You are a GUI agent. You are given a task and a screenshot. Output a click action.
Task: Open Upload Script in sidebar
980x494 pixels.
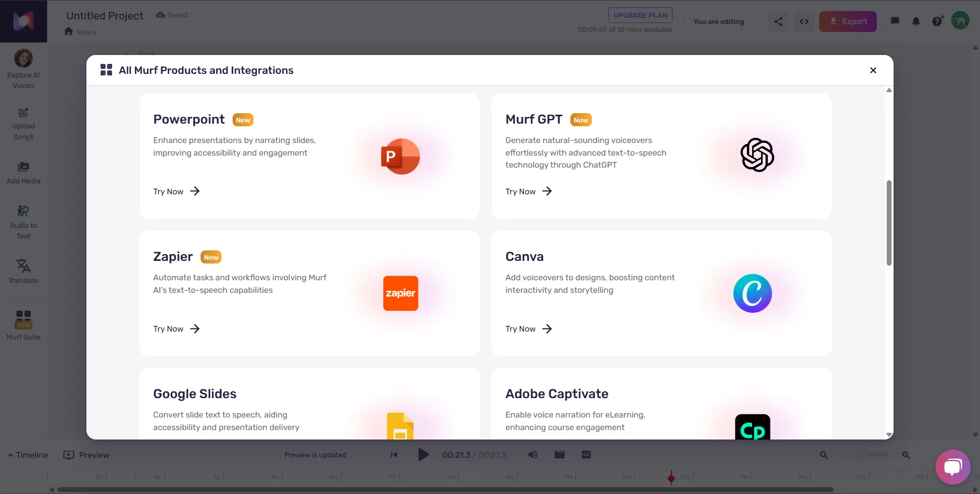tap(24, 125)
